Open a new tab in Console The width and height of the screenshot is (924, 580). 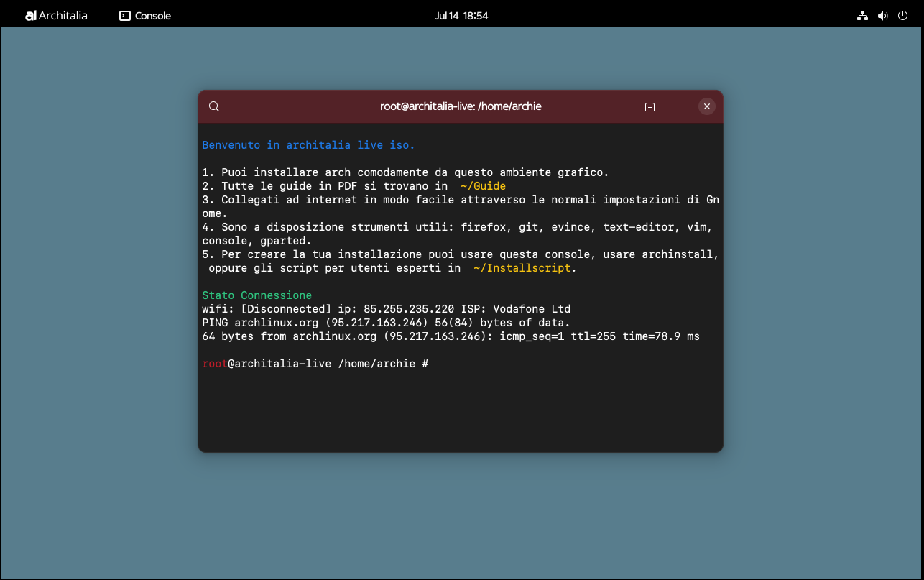[650, 106]
